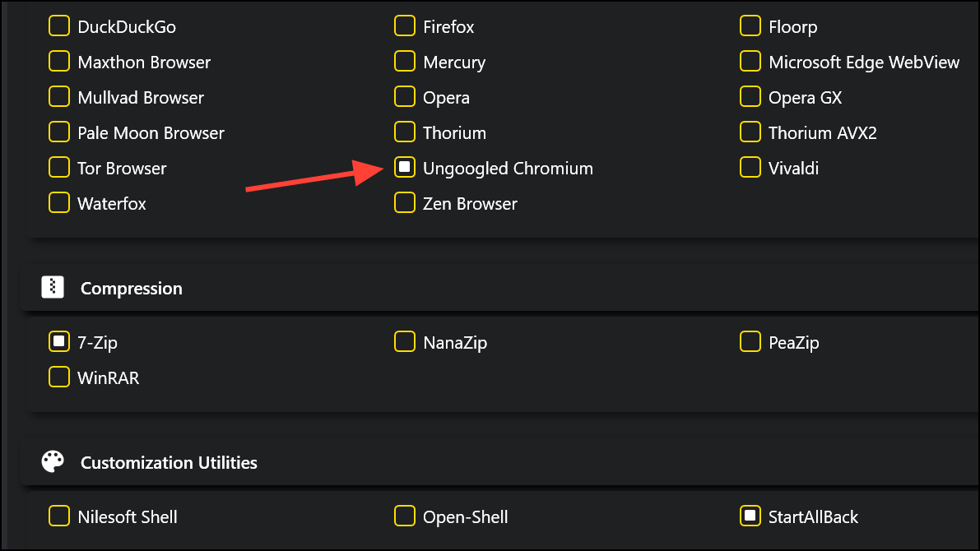Tick the Vivaldi checkbox
The height and width of the screenshot is (551, 980).
[750, 168]
